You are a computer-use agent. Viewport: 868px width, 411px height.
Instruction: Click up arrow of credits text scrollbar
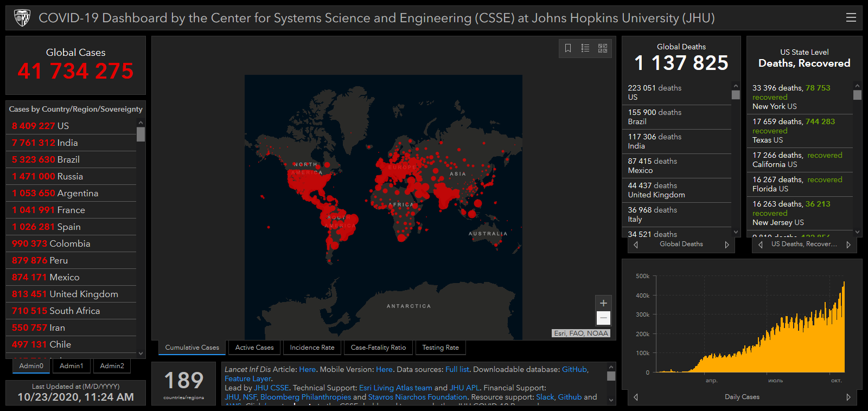click(x=611, y=367)
